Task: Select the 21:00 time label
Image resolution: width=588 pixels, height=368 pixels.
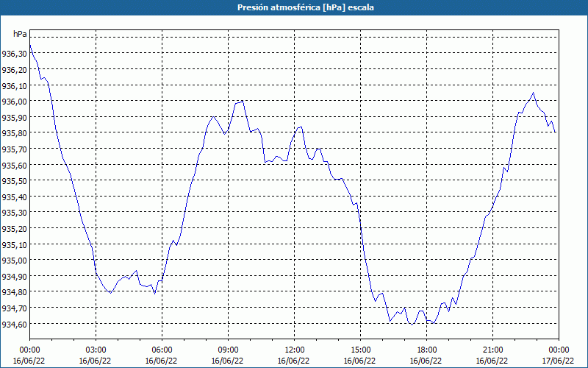Action: [x=492, y=350]
